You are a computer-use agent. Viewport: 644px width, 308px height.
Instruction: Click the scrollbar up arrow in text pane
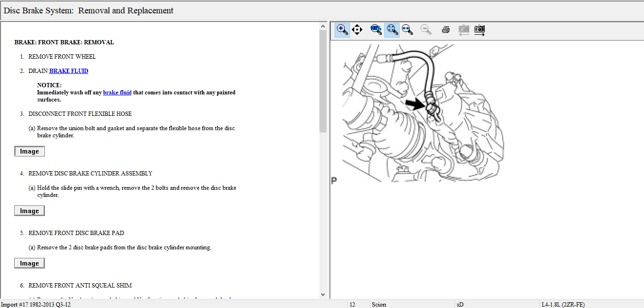(323, 27)
